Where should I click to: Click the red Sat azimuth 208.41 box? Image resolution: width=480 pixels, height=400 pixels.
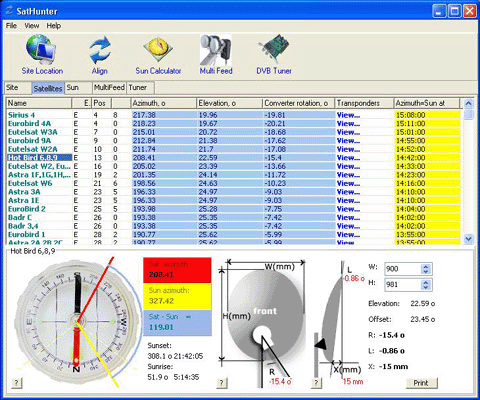(177, 270)
